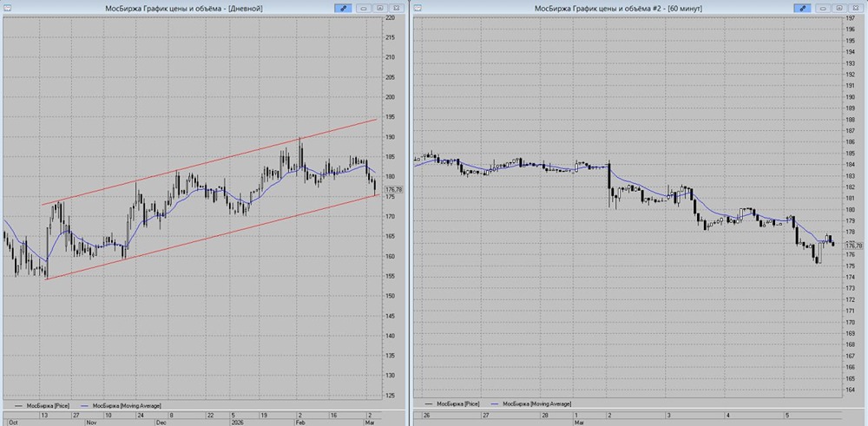This screenshot has height=426, width=868.
Task: Open the Дневной chart window system menu icon
Action: 7,9
